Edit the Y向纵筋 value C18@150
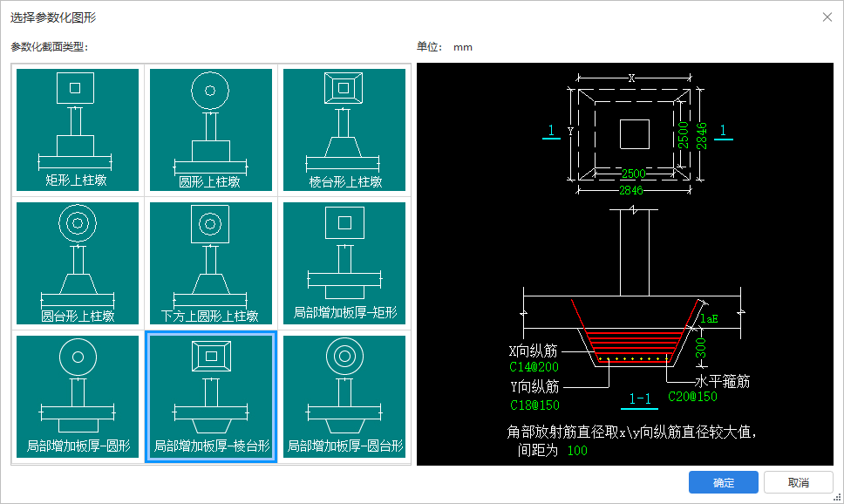Screen dimensions: 844x504 tap(535, 405)
